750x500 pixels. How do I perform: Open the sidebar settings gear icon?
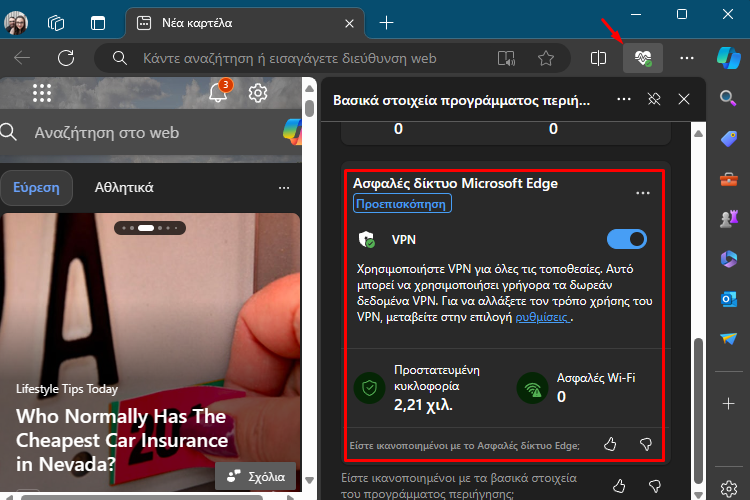[728, 489]
